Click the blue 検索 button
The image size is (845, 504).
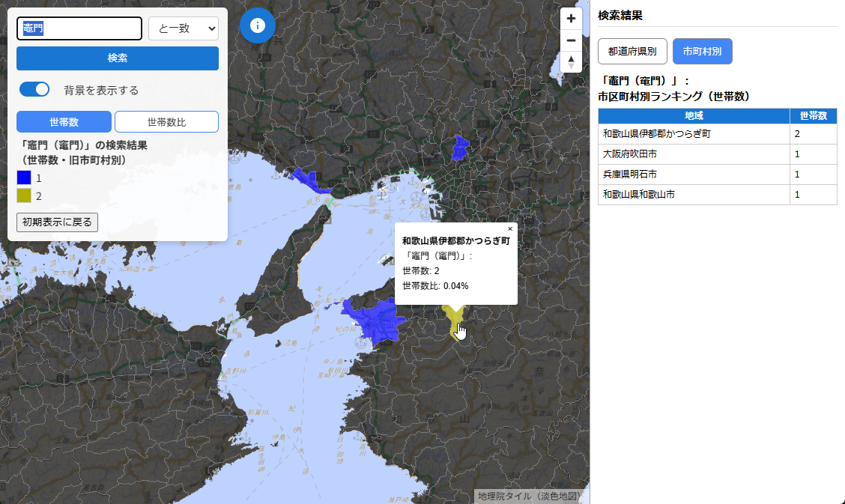pos(118,58)
